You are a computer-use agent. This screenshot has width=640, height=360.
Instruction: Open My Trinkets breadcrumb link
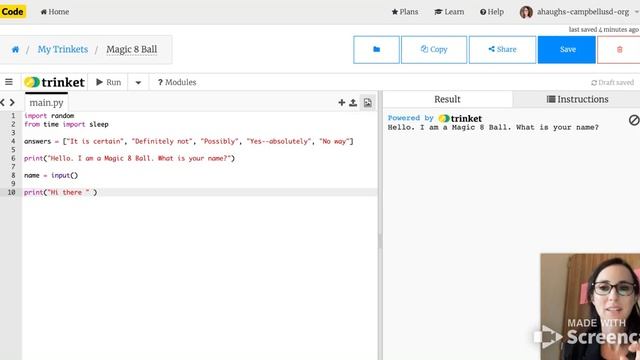[63, 49]
